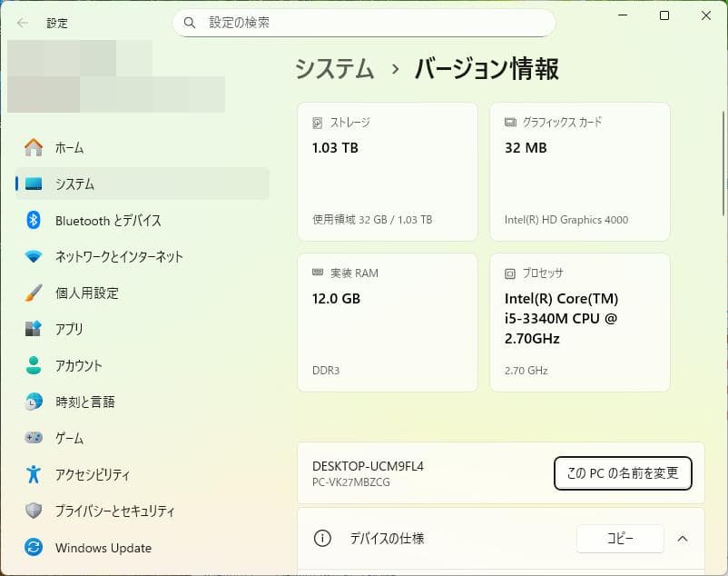The height and width of the screenshot is (576, 728).
Task: Click the 12.0 GB RAM value
Action: (336, 298)
